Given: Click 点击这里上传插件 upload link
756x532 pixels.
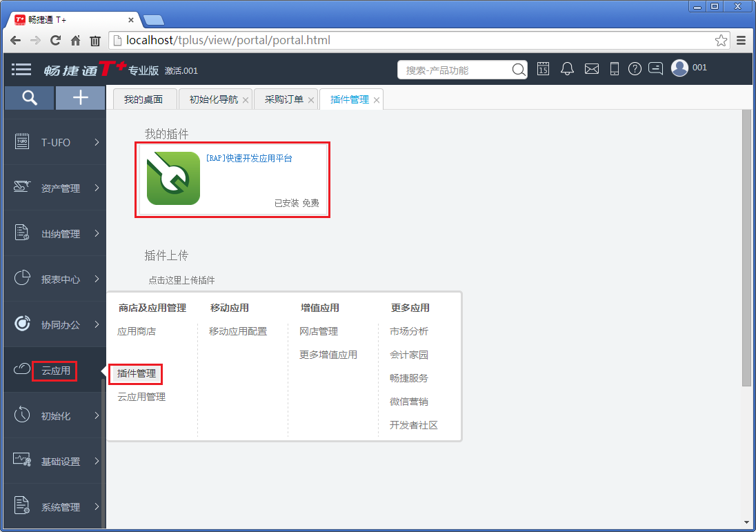Looking at the screenshot, I should tap(182, 280).
